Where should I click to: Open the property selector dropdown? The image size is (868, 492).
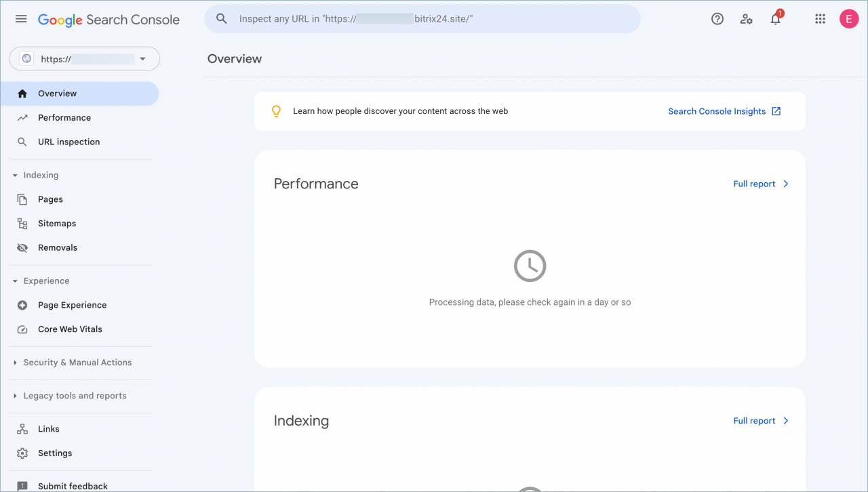click(85, 59)
